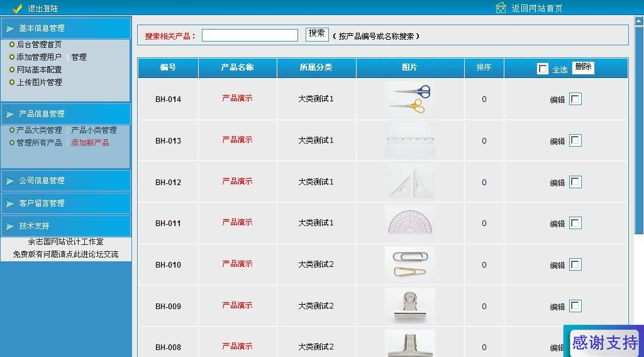Click the 删除 button
The height and width of the screenshot is (357, 644).
(583, 67)
